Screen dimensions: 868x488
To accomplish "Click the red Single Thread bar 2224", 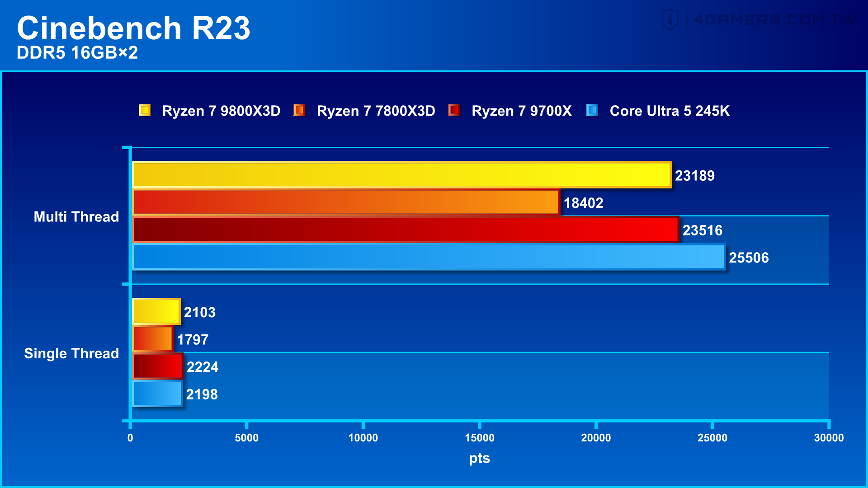I will click(x=158, y=366).
